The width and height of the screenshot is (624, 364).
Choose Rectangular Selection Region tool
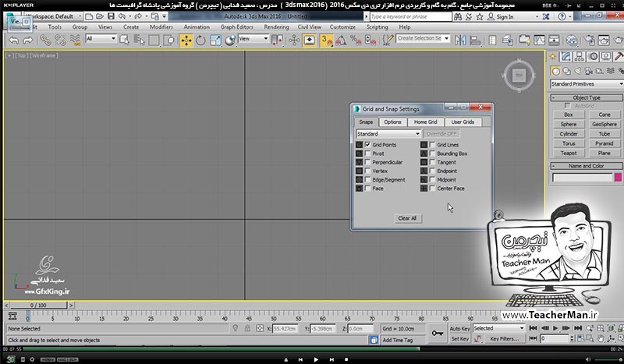[x=154, y=41]
